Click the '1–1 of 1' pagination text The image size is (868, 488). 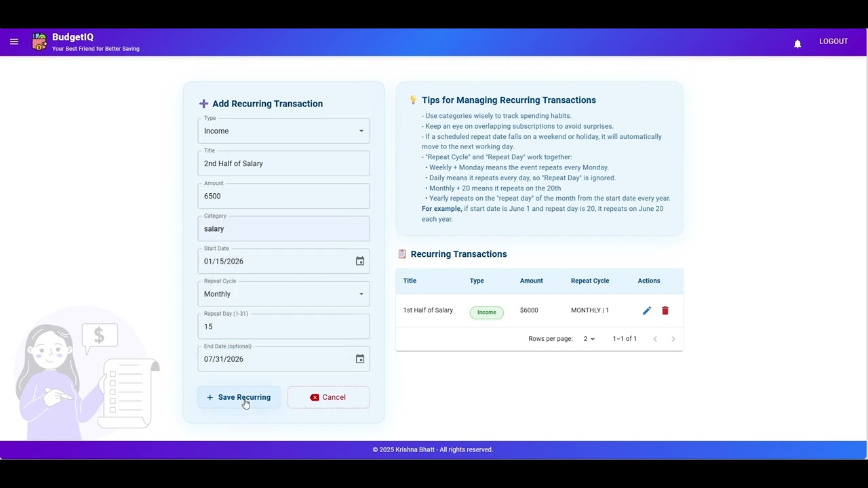coord(625,339)
